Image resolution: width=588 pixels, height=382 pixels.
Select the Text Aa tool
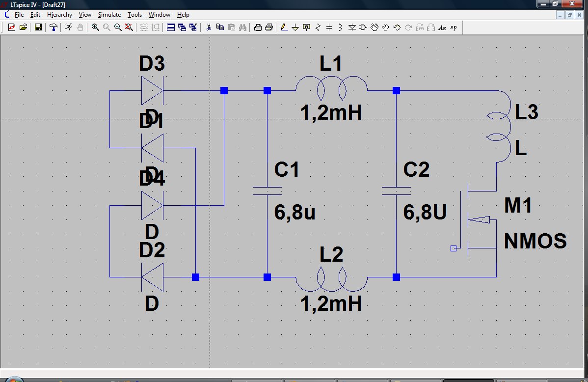[x=442, y=27]
